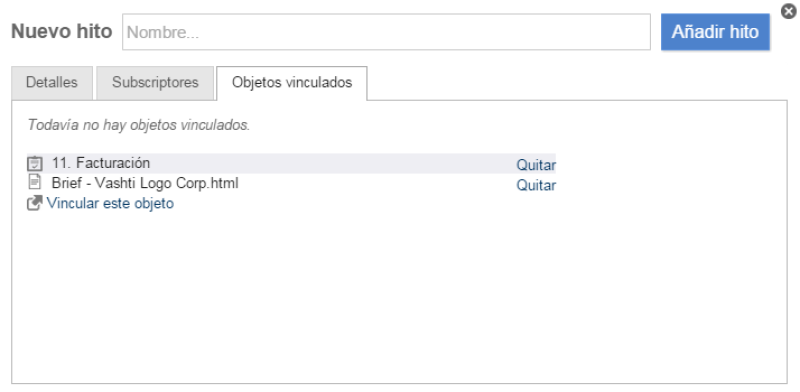Close the Nuevo hito dialog
The width and height of the screenshot is (800, 392).
coord(789,11)
